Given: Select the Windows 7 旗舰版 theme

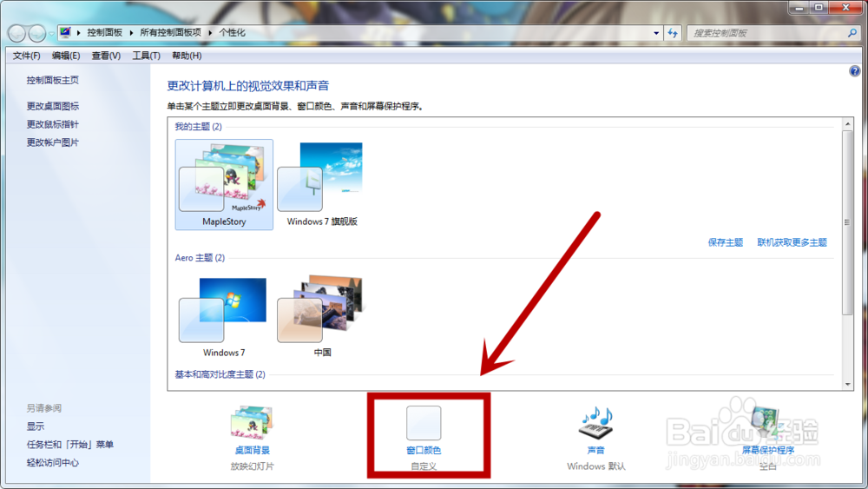Looking at the screenshot, I should point(322,184).
